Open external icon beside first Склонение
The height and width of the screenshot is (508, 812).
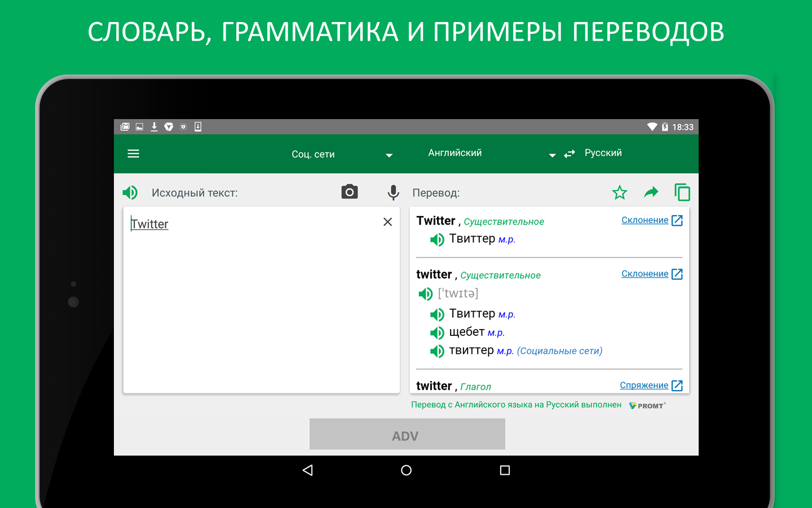(x=677, y=220)
